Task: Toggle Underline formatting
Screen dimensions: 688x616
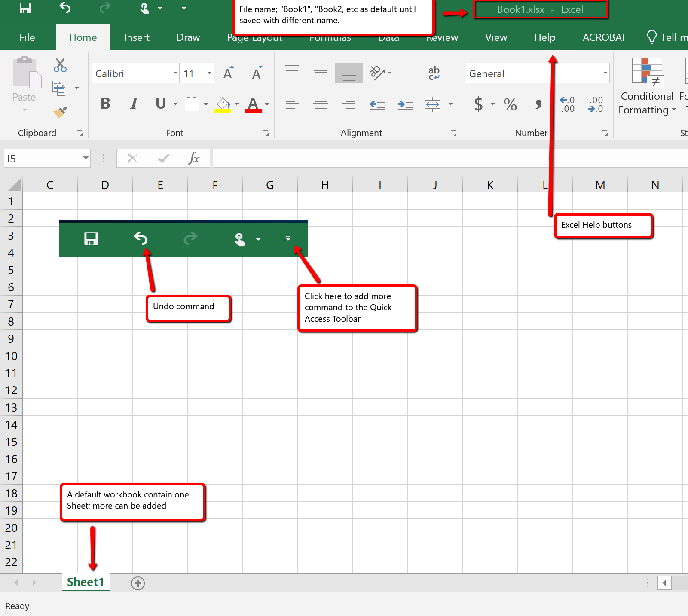Action: coord(161,104)
